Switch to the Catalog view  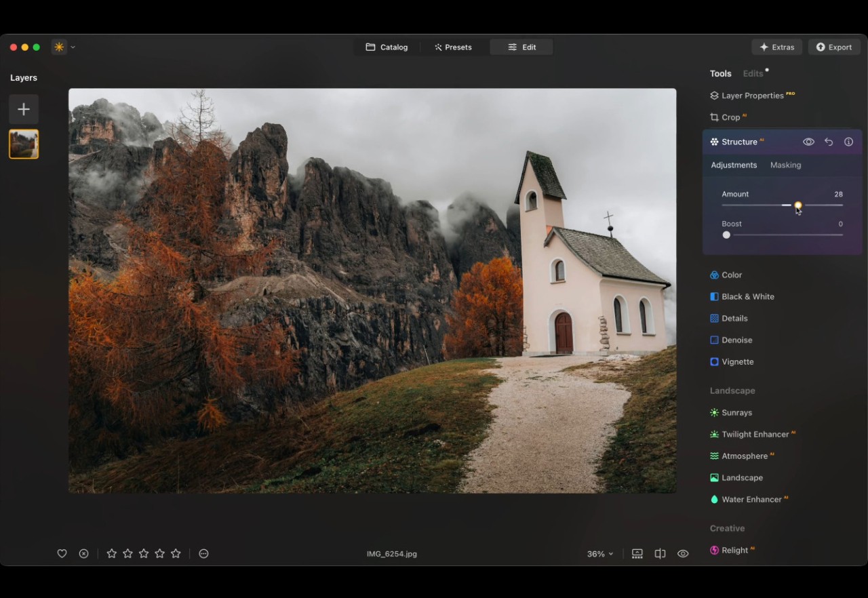coord(387,47)
